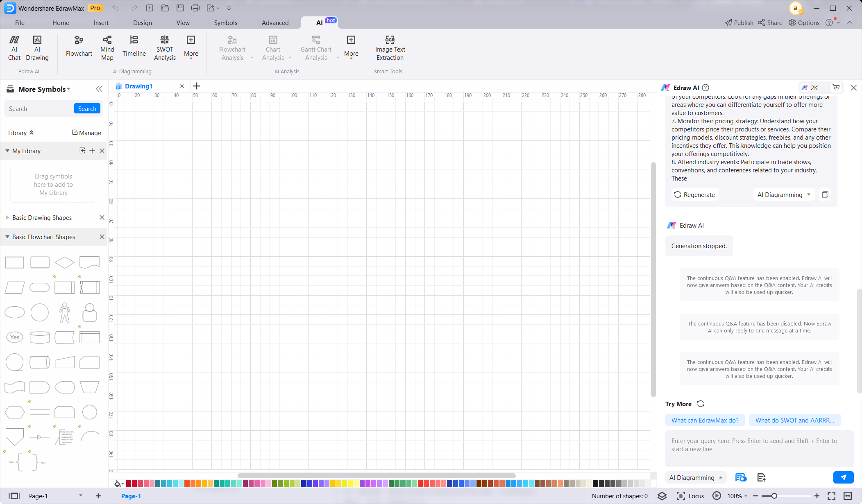Expand the Basic Drawing Shapes library
This screenshot has height=504, width=862.
click(x=42, y=218)
